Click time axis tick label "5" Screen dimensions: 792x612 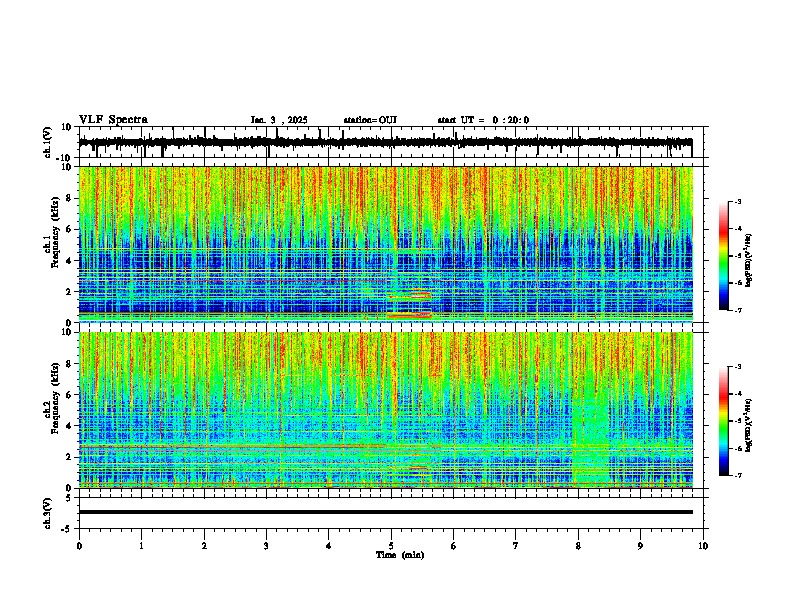click(x=391, y=546)
